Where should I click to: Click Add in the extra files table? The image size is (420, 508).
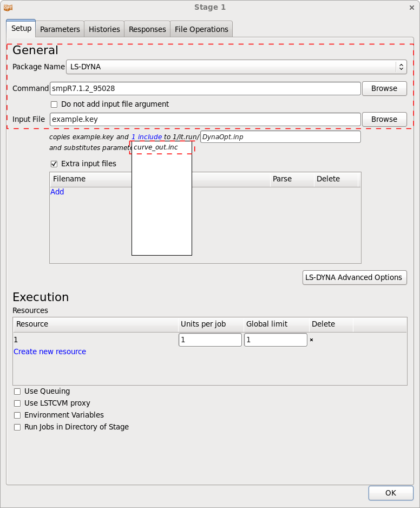(x=57, y=192)
